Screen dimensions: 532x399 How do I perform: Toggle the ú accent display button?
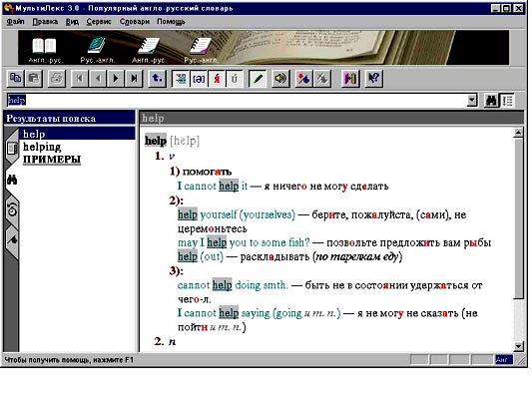coord(235,79)
